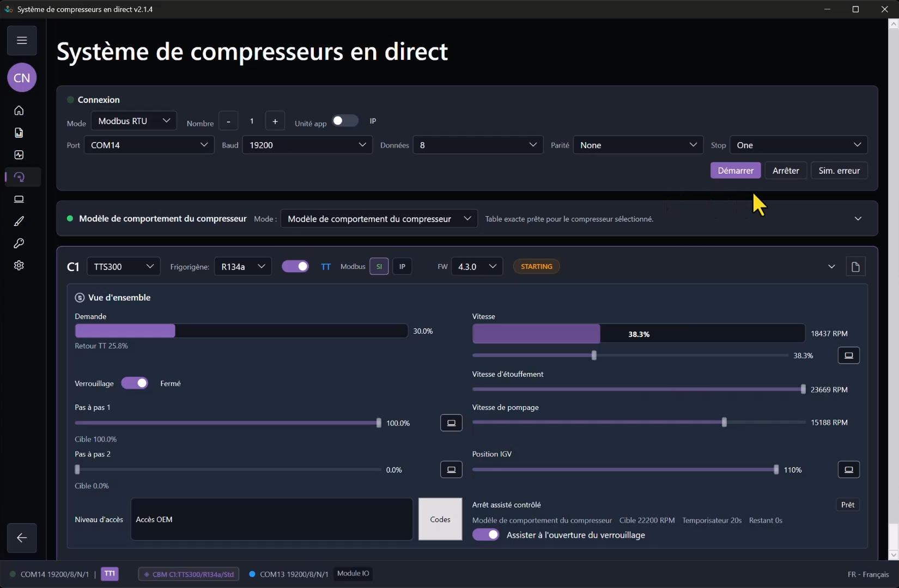Open the behavior model Mode dropdown
Viewport: 899px width, 588px height.
(379, 219)
